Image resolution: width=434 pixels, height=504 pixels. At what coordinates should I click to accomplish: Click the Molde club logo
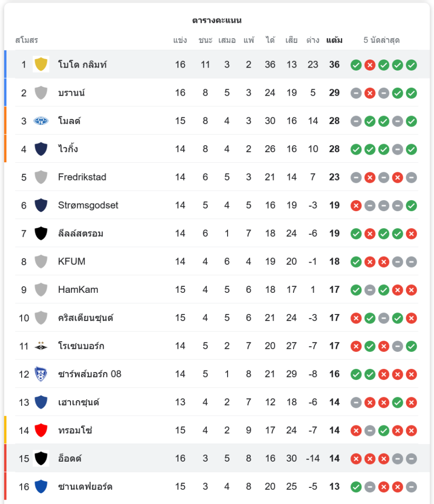41,121
